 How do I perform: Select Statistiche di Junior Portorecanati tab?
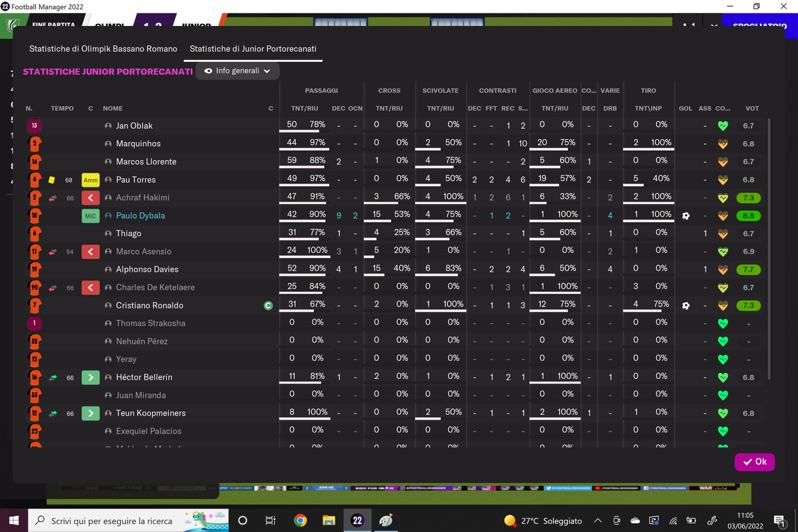click(x=253, y=49)
